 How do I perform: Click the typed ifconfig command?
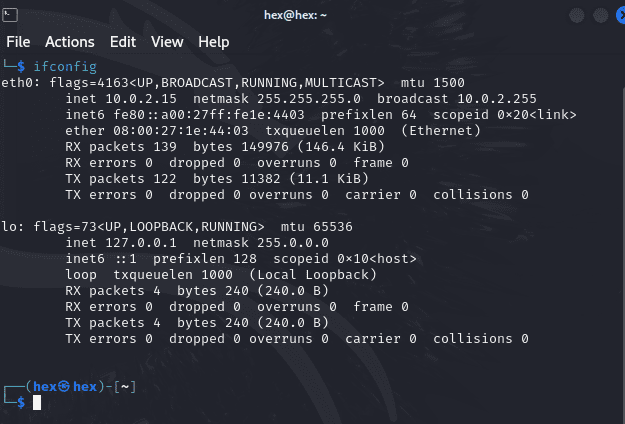[x=68, y=66]
